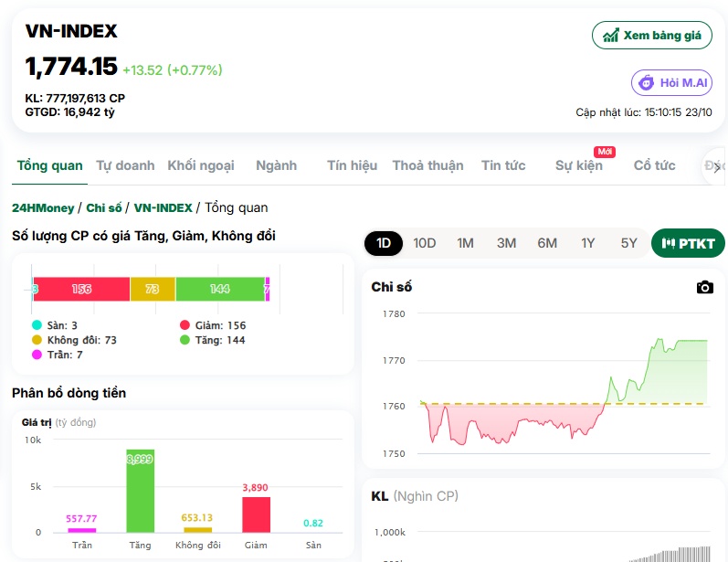Click the red Giảm bar labeled 3,890
Screen dimensions: 728x562
point(257,514)
